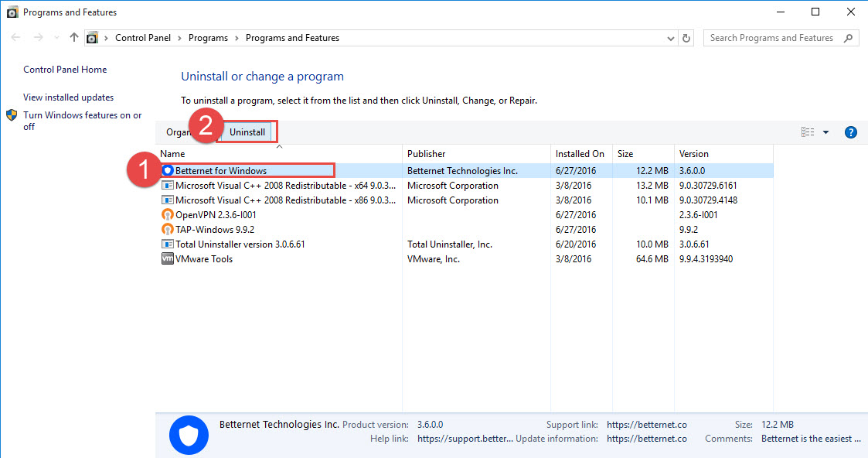
Task: Open recent locations dropdown arrow
Action: (56, 38)
